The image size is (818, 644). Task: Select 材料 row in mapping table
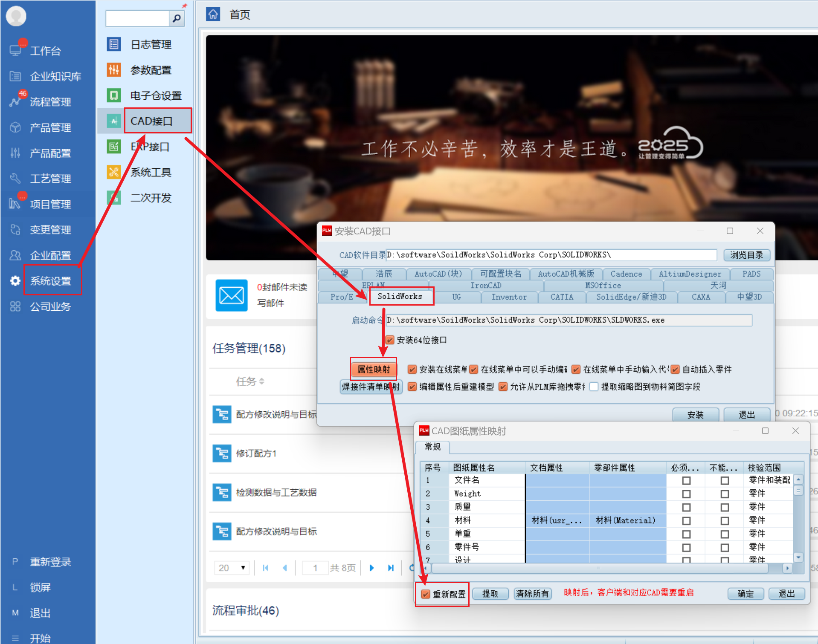coord(606,520)
